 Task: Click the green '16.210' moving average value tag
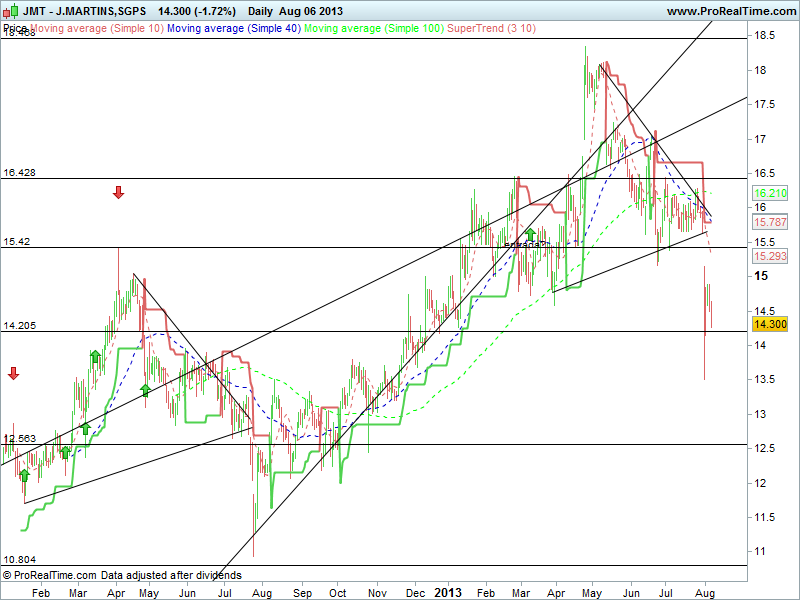coord(770,193)
